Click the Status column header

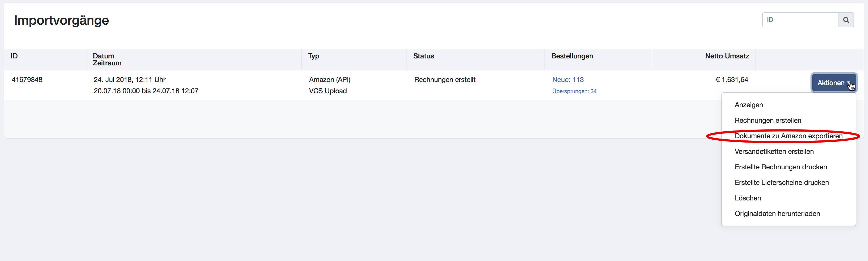tap(423, 56)
